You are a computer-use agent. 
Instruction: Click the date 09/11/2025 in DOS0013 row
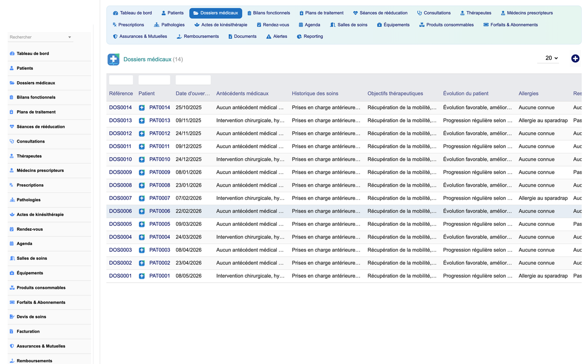click(x=189, y=121)
